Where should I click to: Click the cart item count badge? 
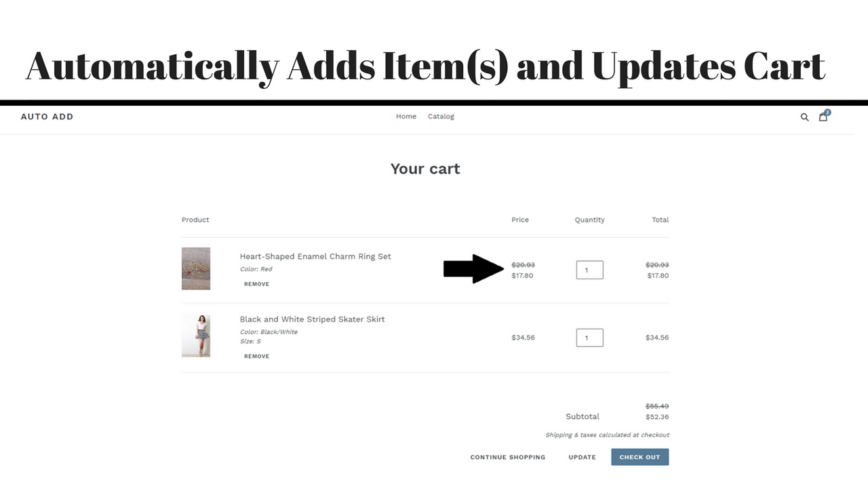pyautogui.click(x=828, y=113)
